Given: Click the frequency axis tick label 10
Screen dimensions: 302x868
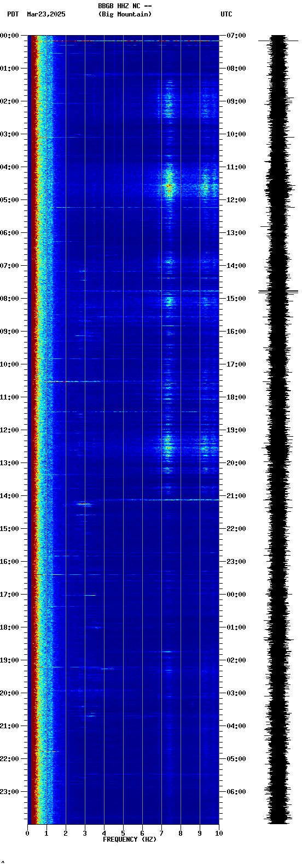Looking at the screenshot, I should click(x=219, y=833).
